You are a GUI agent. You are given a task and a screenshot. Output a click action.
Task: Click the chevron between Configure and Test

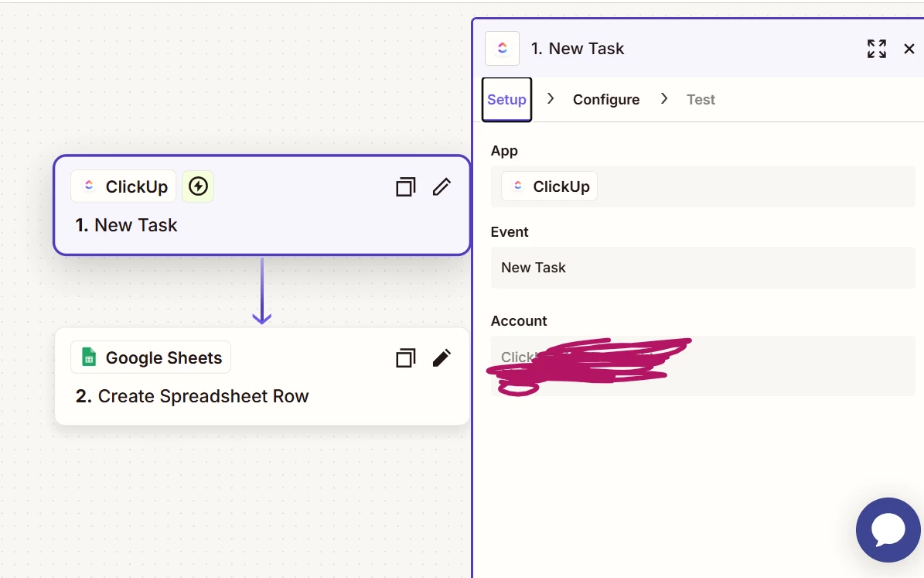pos(664,98)
